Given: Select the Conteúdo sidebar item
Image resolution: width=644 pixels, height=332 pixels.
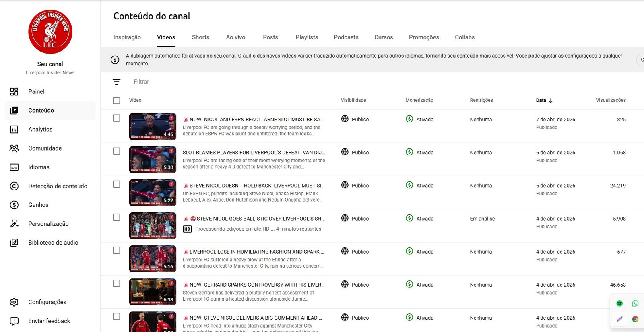Looking at the screenshot, I should point(50,111).
